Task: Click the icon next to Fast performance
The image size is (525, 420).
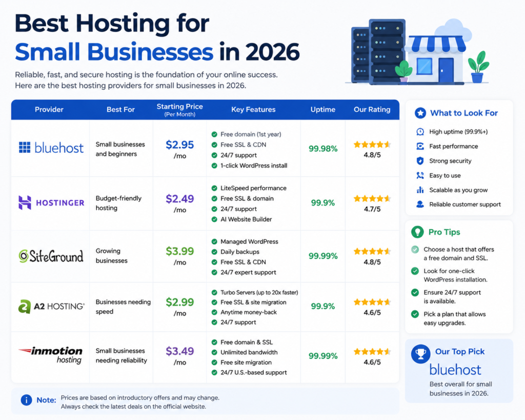Action: point(420,146)
